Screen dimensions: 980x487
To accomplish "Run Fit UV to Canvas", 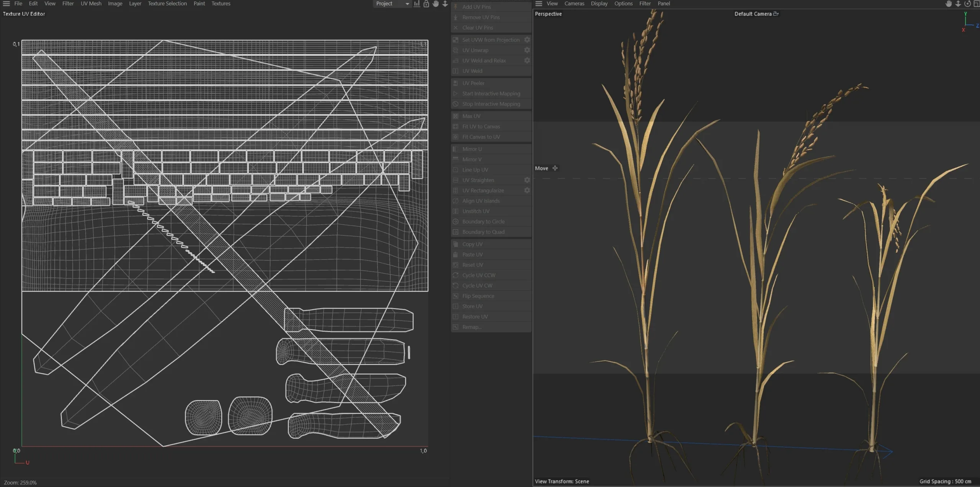I will tap(480, 126).
